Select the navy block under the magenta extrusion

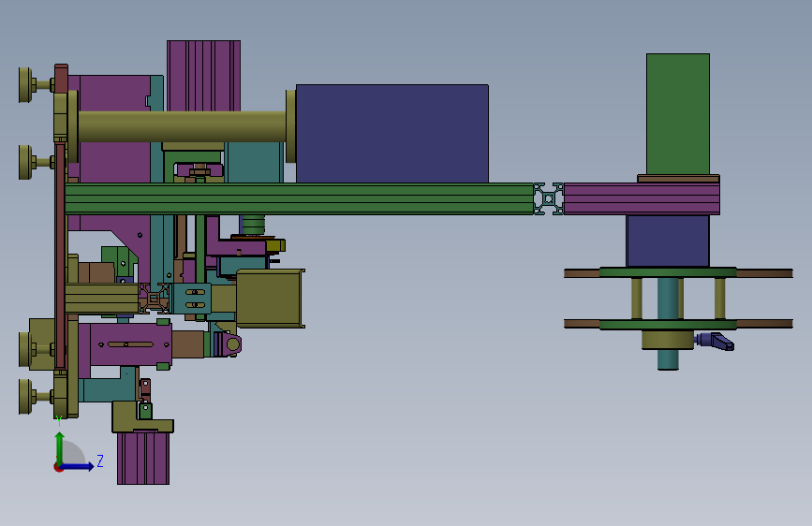click(x=668, y=241)
